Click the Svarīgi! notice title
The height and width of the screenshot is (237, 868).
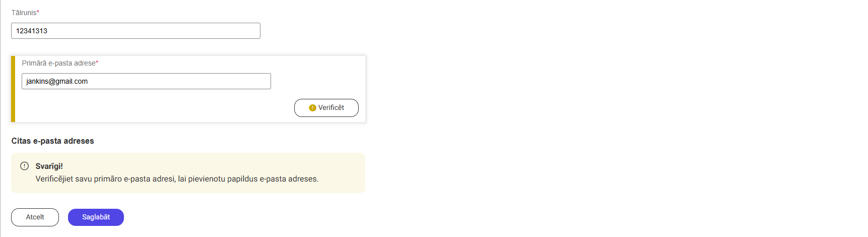tap(49, 166)
